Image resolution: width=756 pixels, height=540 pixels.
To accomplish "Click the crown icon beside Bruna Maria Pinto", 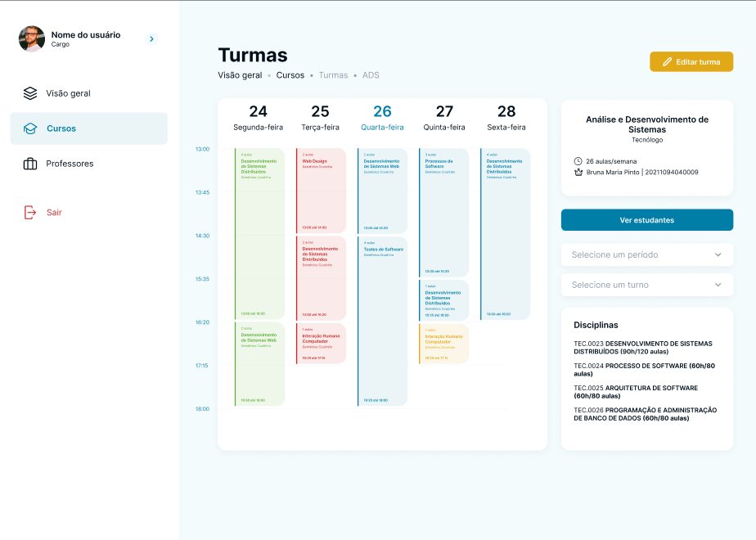I will coord(578,172).
